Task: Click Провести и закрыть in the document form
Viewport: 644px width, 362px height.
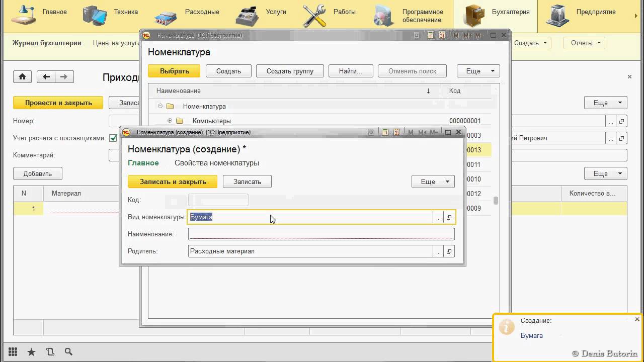Action: (58, 103)
